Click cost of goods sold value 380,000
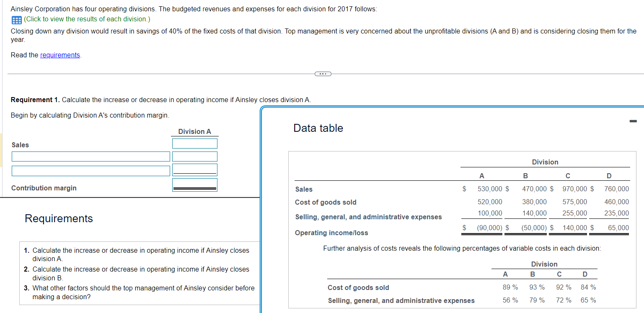Viewport: 644px width, 313px height. (534, 202)
